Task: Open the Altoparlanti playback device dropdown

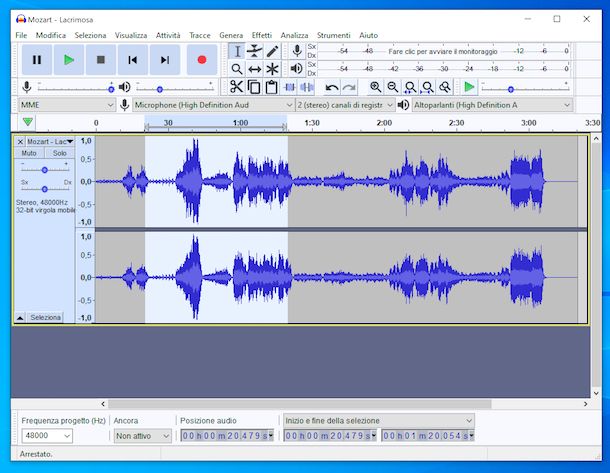Action: pos(492,105)
